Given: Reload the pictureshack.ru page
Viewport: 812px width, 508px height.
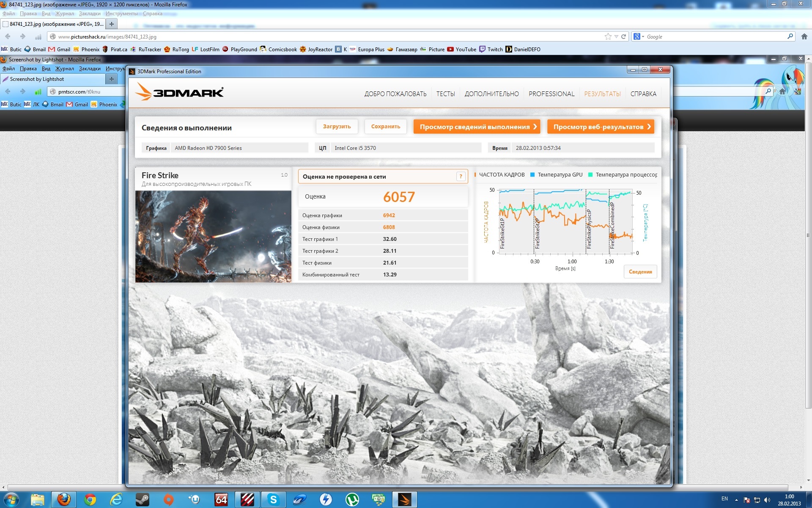Looking at the screenshot, I should (x=623, y=36).
